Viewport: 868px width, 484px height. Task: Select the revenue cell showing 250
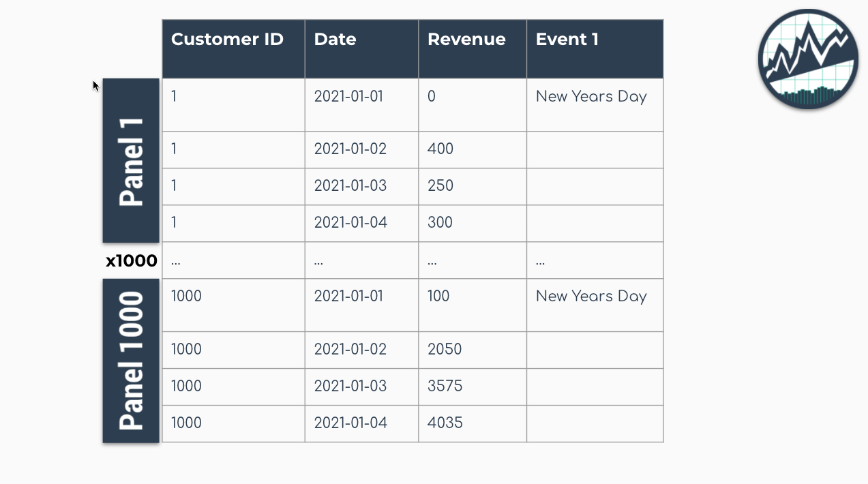point(440,186)
